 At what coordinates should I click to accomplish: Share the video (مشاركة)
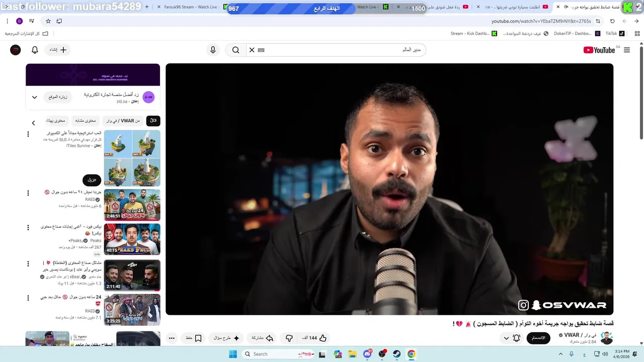coord(262,338)
